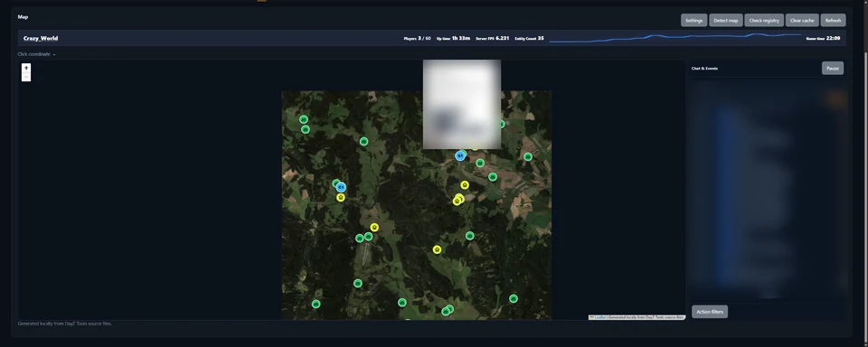The height and width of the screenshot is (347, 868).
Task: Open the Action filters options
Action: point(710,312)
